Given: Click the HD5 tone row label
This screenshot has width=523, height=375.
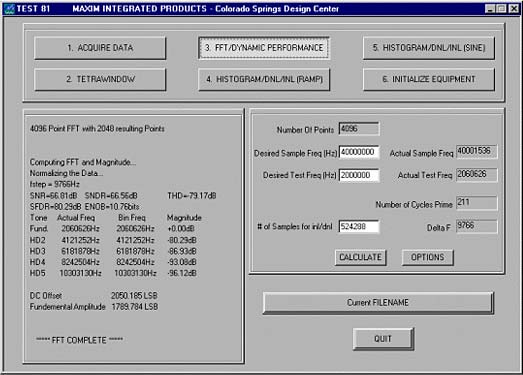Looking at the screenshot, I should [38, 273].
